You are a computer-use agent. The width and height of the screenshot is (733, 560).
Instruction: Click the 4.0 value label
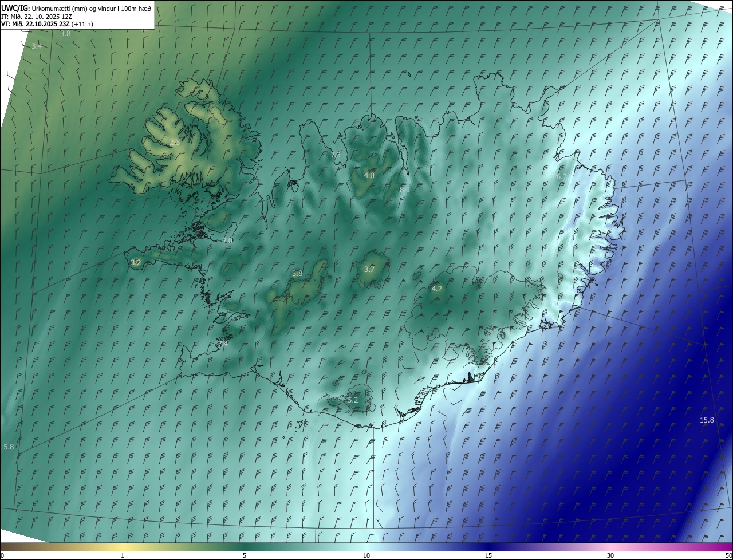point(369,175)
